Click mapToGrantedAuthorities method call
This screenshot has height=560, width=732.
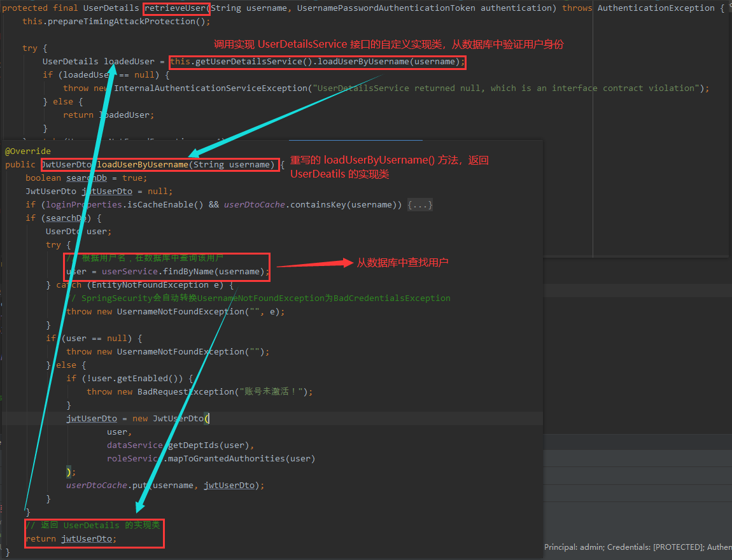click(227, 459)
